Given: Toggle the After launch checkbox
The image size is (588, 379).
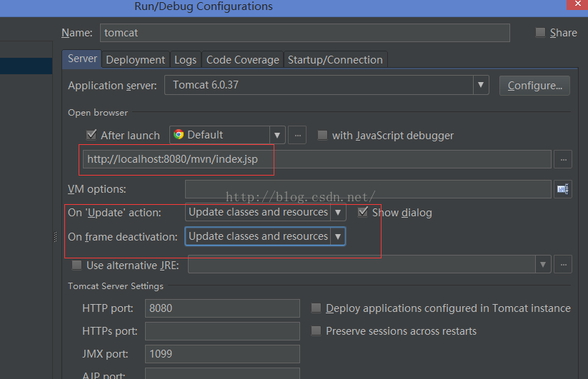Looking at the screenshot, I should coord(91,135).
